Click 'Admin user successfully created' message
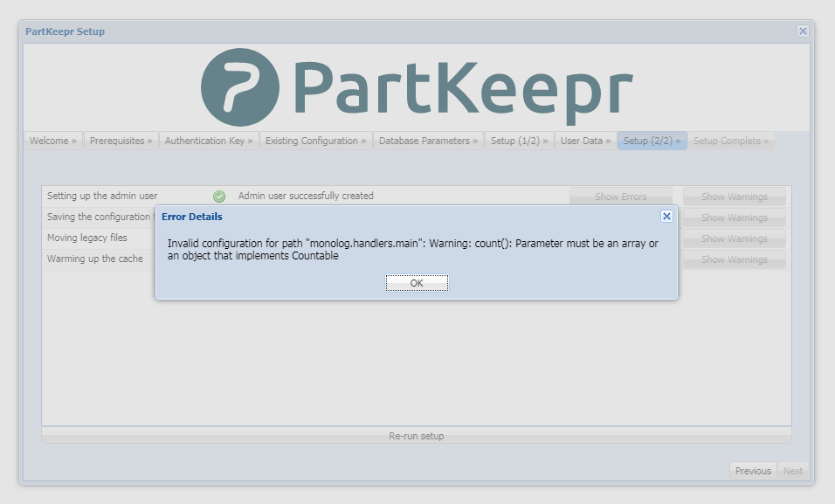 click(306, 196)
